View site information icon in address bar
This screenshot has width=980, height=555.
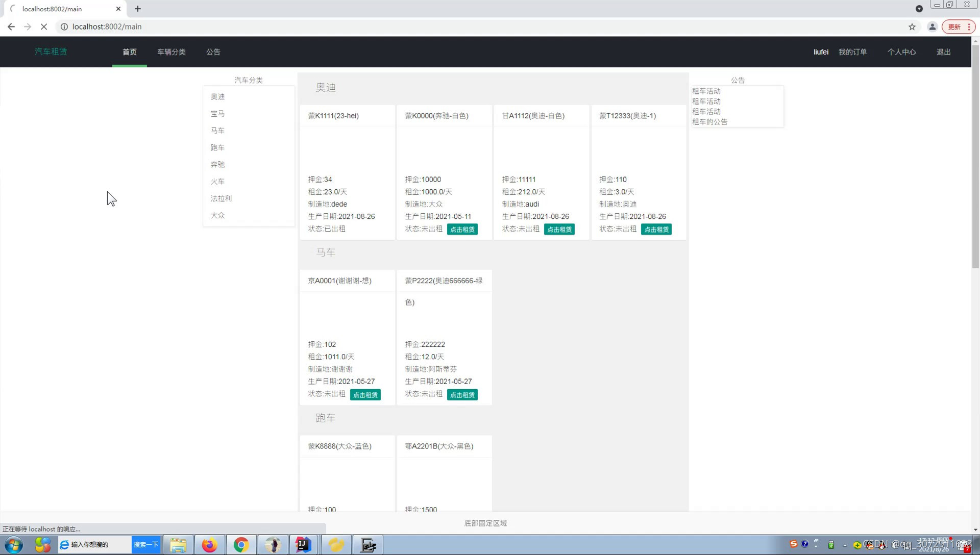64,27
